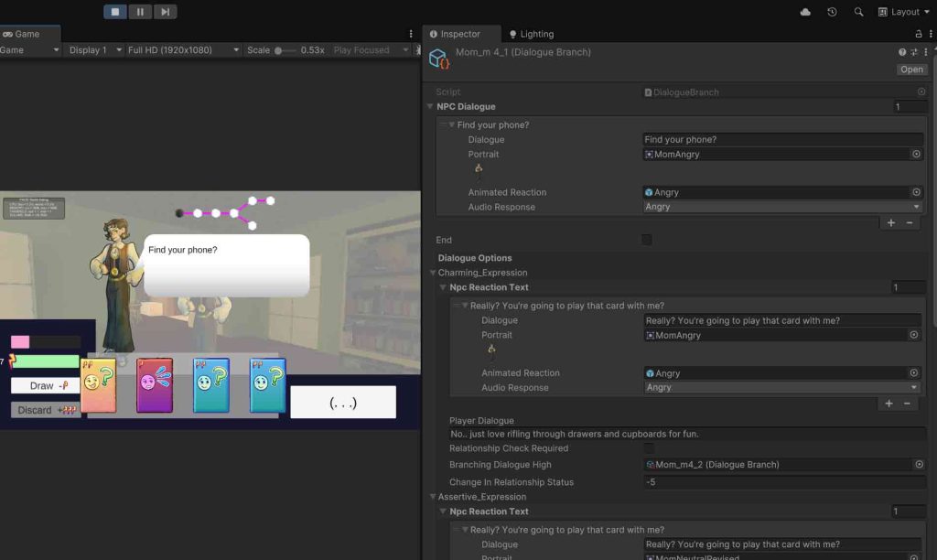937x560 pixels.
Task: Pick NPC Dialogue portrait with MomAngry selector
Action: pos(915,155)
